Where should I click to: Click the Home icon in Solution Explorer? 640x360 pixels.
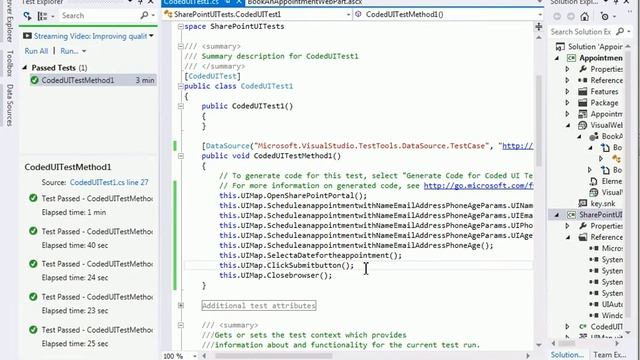coord(584,16)
